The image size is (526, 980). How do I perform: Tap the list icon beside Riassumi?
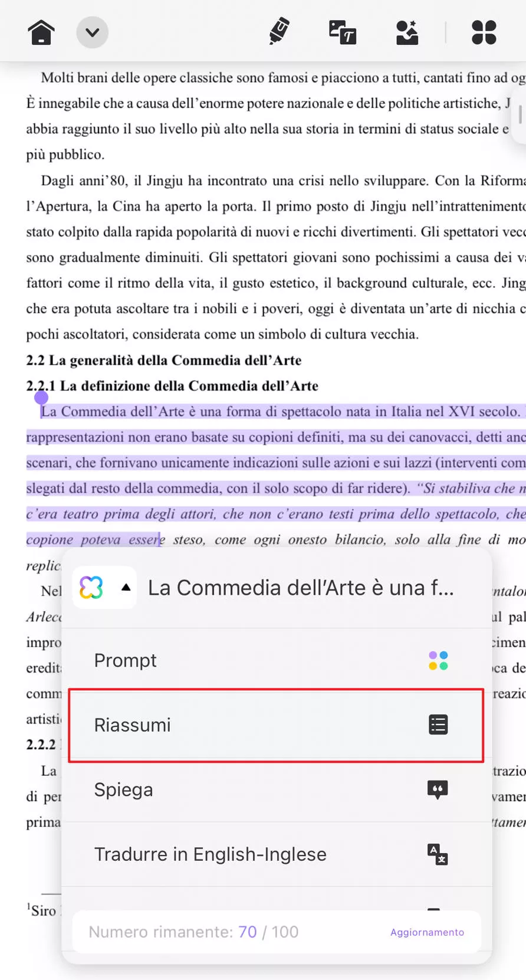tap(438, 725)
